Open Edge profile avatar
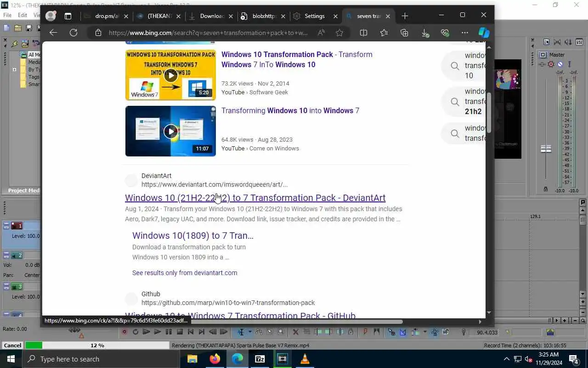588x368 pixels. click(51, 16)
